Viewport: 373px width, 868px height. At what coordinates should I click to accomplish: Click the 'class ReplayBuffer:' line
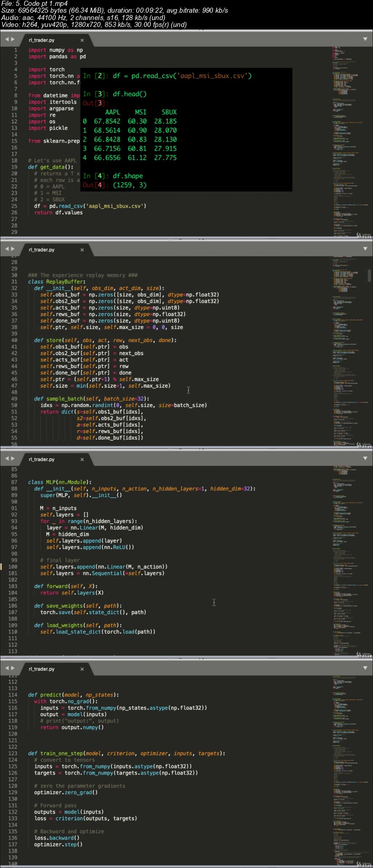click(57, 282)
